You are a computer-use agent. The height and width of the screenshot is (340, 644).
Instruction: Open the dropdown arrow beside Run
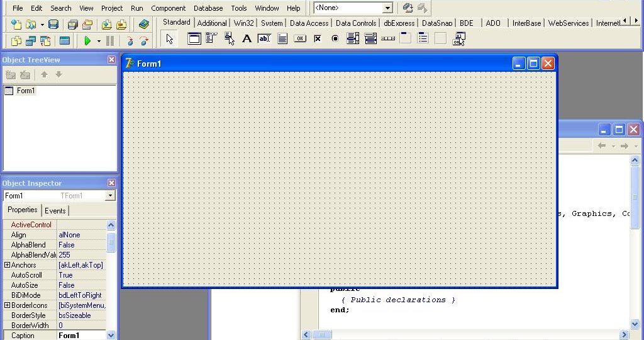point(99,41)
